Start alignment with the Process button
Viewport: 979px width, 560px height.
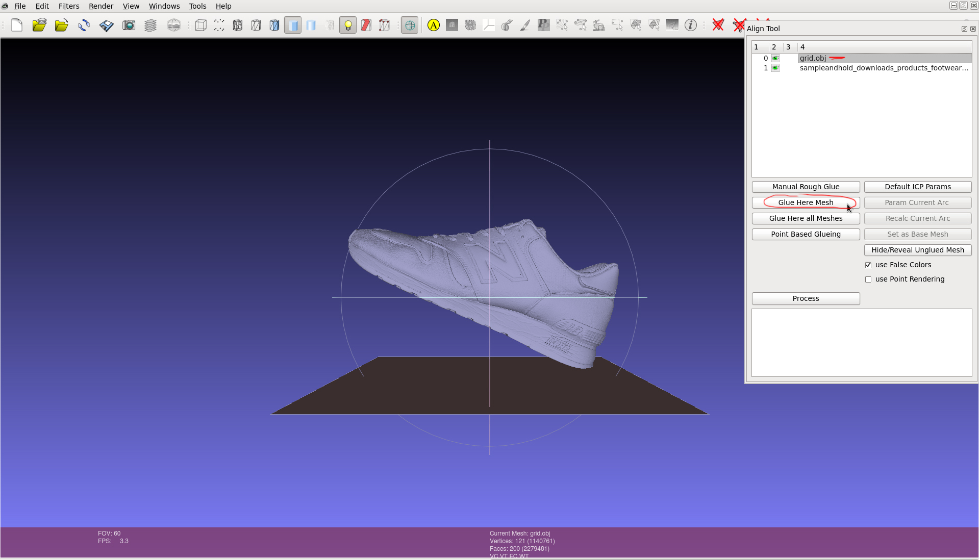tap(806, 298)
